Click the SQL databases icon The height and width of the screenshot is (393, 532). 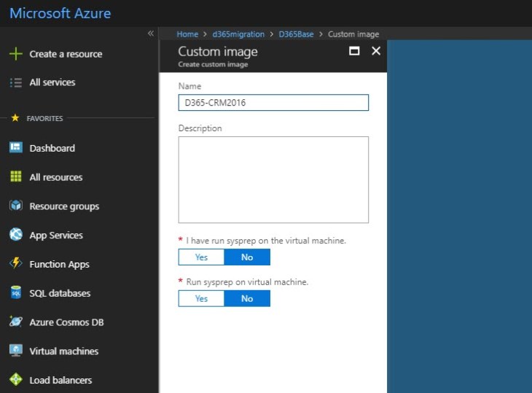pyautogui.click(x=15, y=293)
